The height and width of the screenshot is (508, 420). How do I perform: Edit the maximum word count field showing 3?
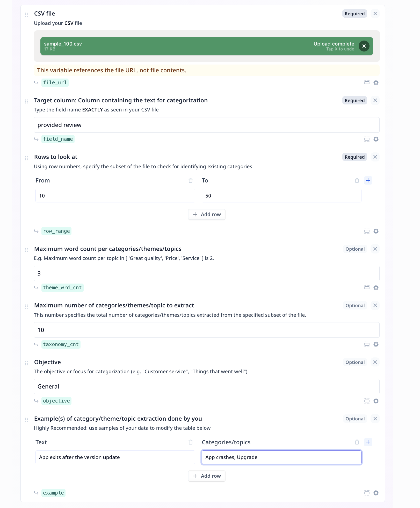207,273
